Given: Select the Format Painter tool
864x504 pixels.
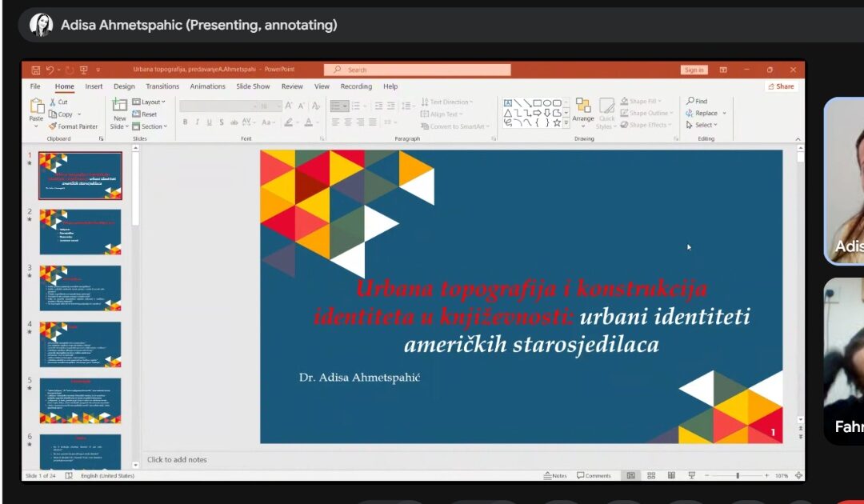Looking at the screenshot, I should pyautogui.click(x=73, y=126).
